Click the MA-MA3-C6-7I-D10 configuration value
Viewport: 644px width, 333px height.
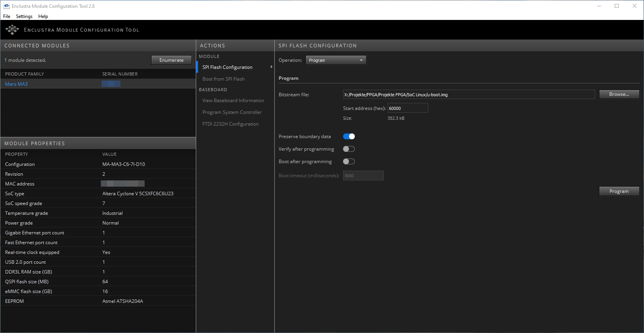point(123,164)
